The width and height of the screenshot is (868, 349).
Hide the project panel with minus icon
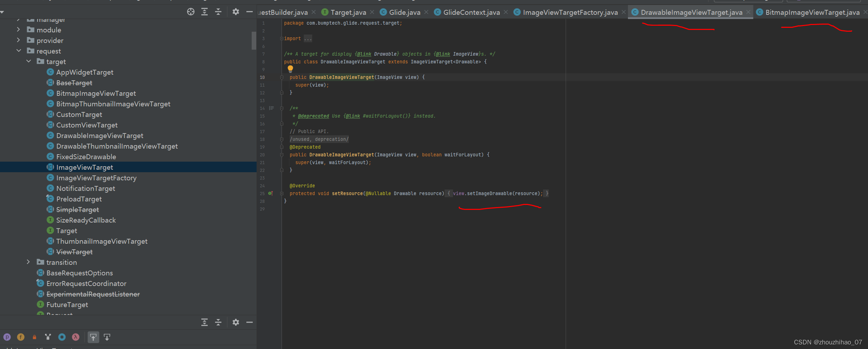[250, 12]
